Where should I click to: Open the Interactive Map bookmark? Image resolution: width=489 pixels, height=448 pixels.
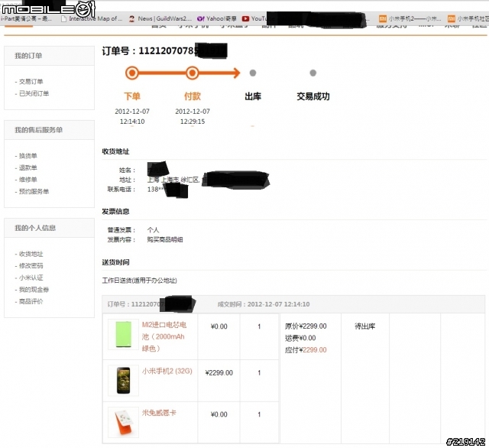coord(92,18)
